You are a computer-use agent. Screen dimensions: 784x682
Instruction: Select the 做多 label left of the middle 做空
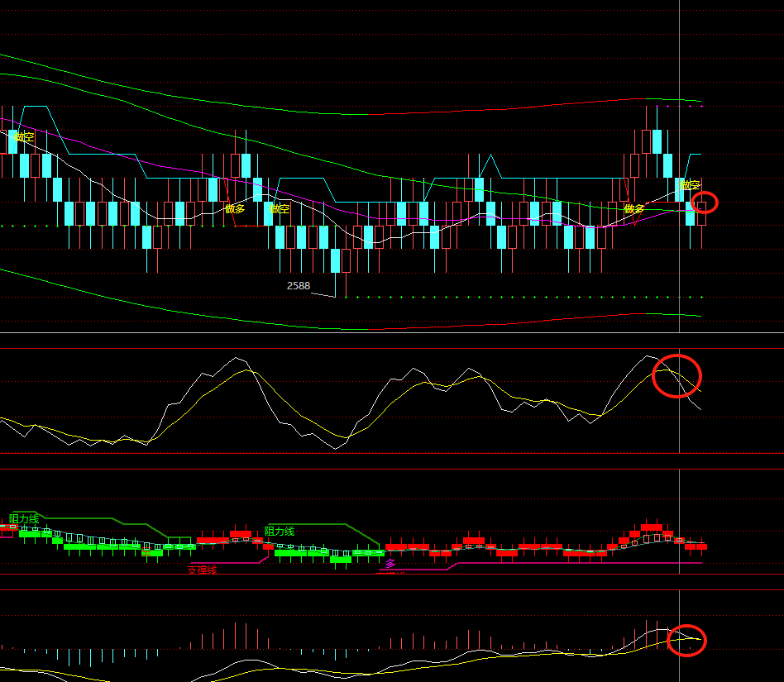[235, 209]
